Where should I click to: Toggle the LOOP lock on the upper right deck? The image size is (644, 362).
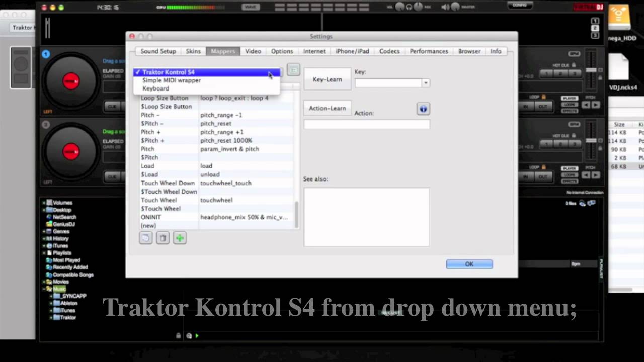click(543, 97)
